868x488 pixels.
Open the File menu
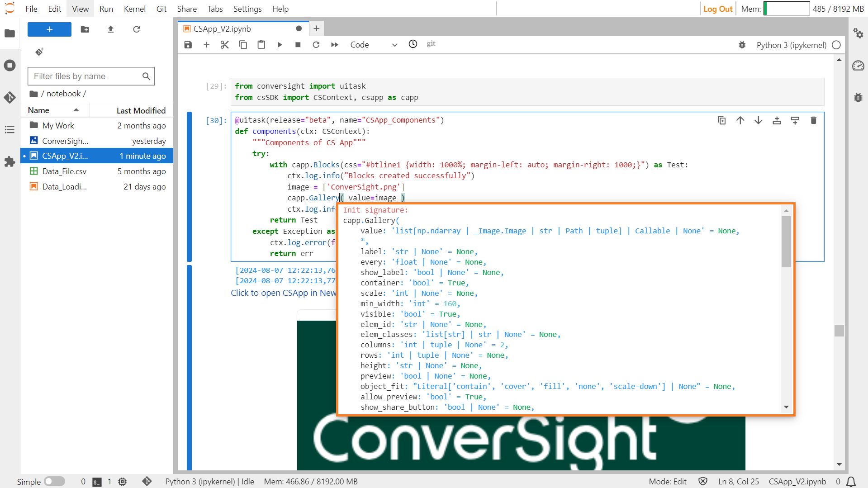pyautogui.click(x=31, y=9)
